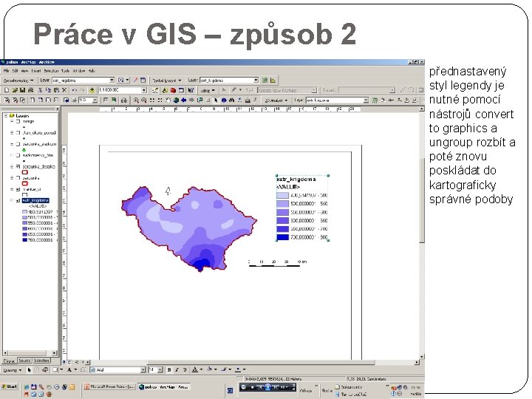
Task: Click the New Map File icon
Action: [7, 90]
